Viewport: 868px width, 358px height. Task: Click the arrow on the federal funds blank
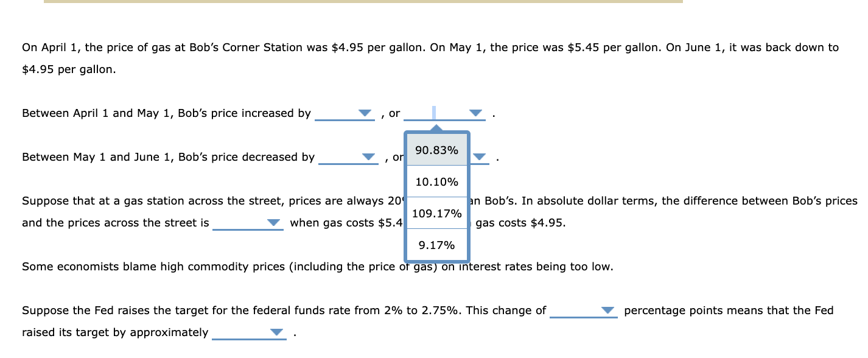point(607,311)
